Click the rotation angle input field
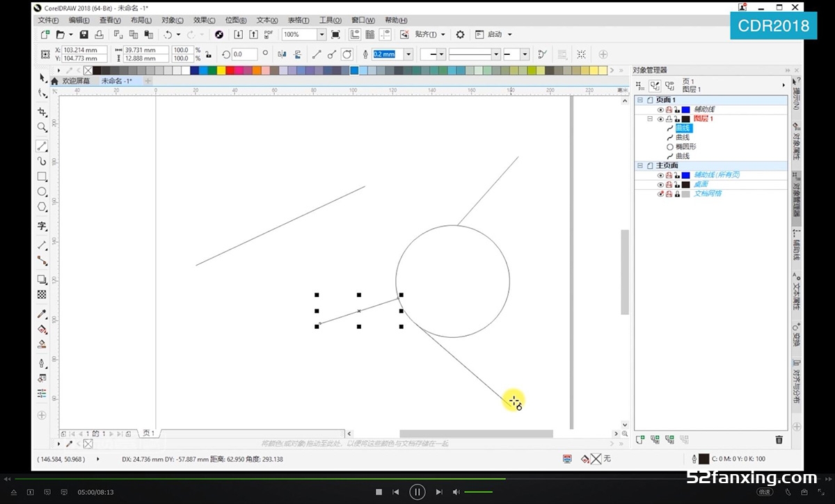The height and width of the screenshot is (504, 835). pos(245,54)
